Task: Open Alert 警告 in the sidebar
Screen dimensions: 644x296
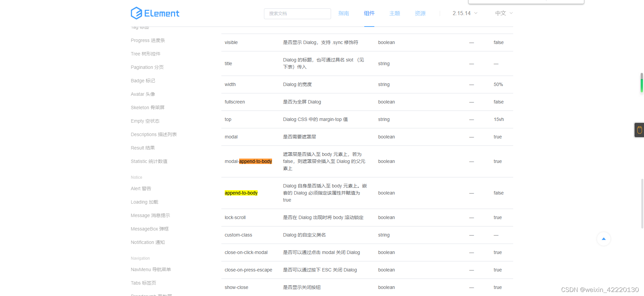Action: click(141, 188)
